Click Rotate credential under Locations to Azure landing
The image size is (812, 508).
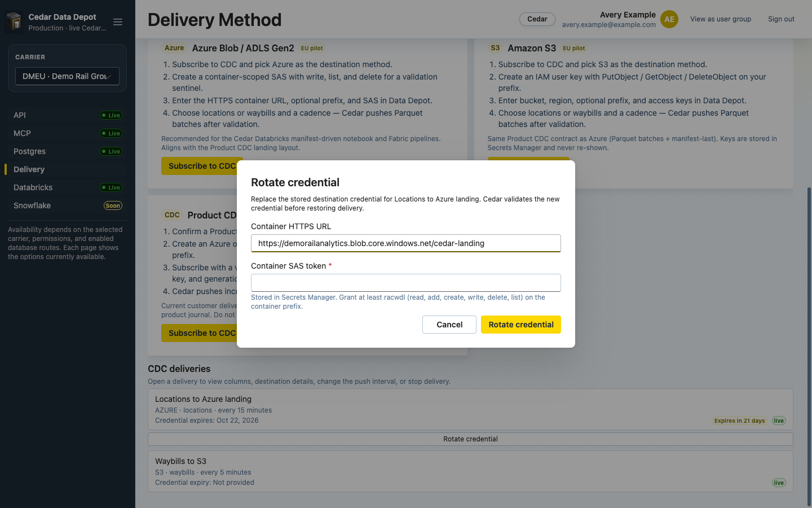point(470,439)
